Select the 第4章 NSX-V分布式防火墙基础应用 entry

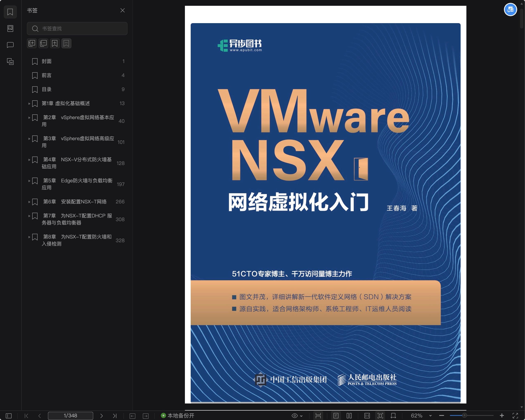(77, 163)
